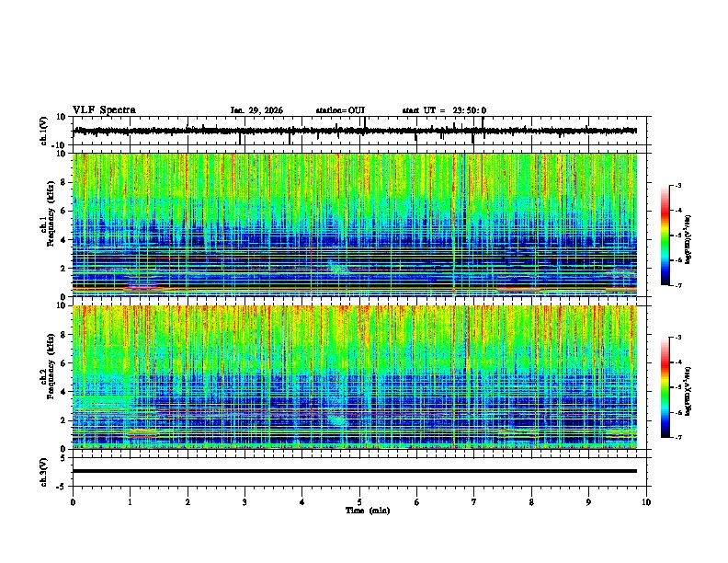Click the "VLF Spectra" plot title
This screenshot has width=728, height=563.
point(104,110)
